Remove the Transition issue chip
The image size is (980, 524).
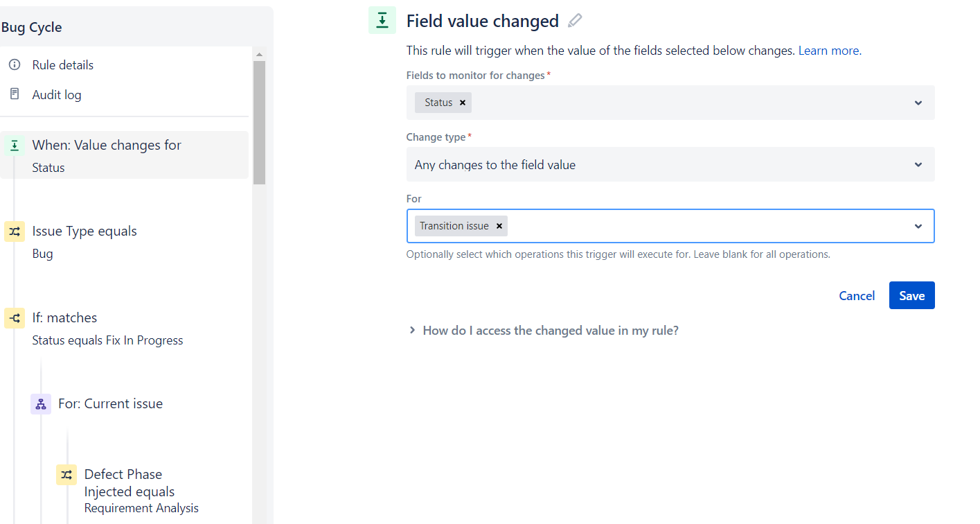pyautogui.click(x=499, y=225)
